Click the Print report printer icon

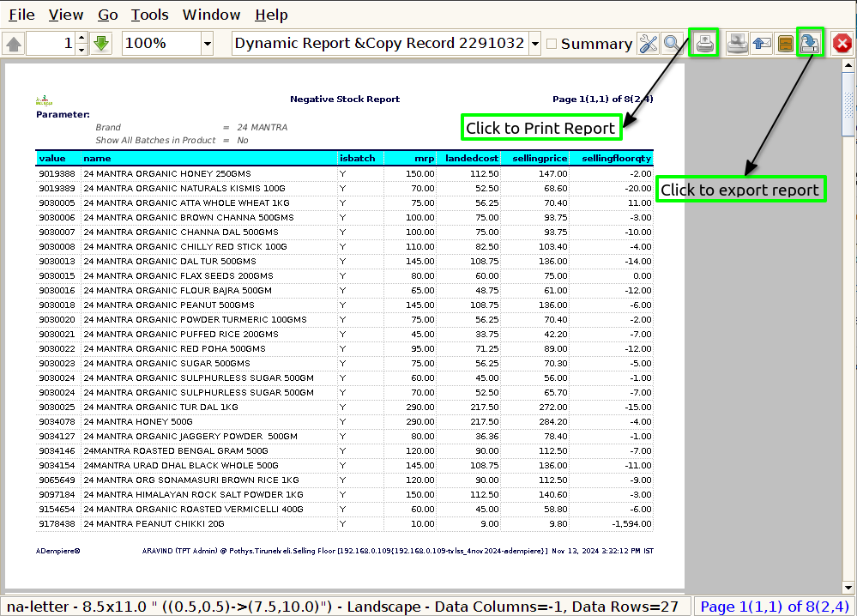click(x=704, y=43)
